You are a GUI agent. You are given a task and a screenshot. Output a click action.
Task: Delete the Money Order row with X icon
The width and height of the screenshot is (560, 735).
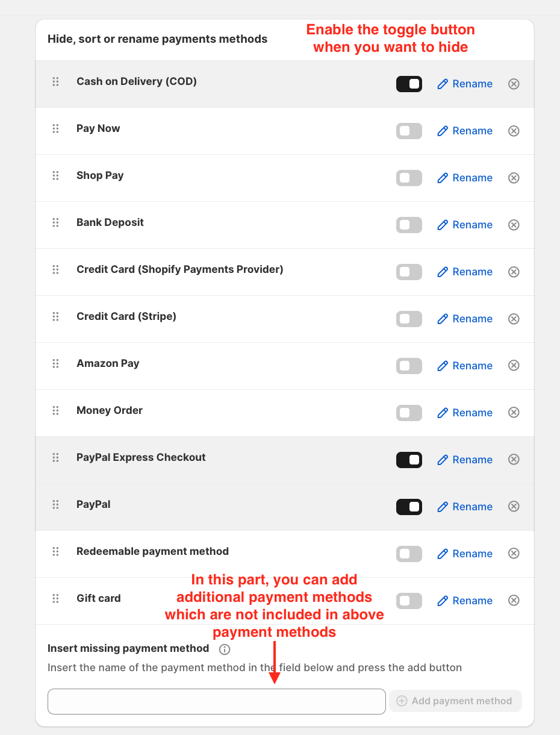pos(514,413)
